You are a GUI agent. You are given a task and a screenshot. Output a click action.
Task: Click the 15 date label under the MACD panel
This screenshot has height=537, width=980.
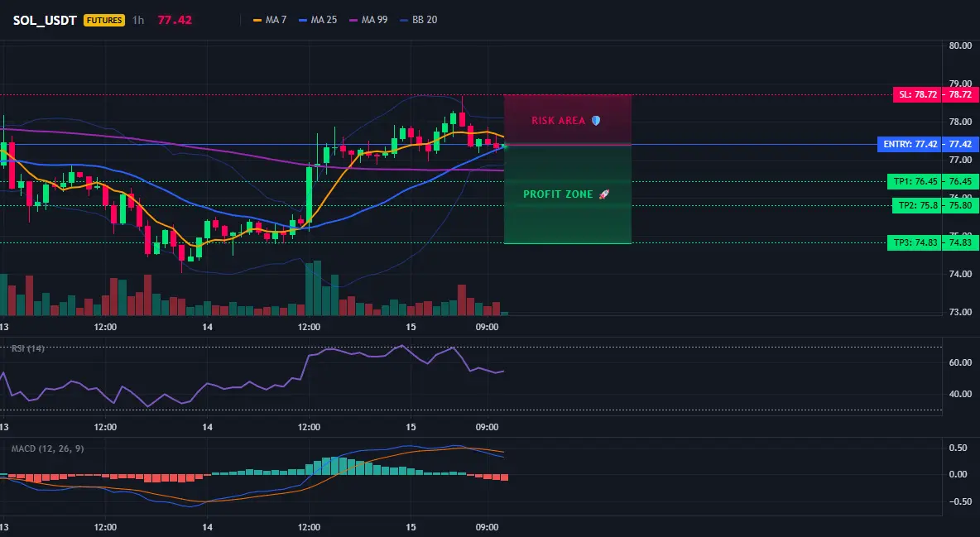tap(411, 528)
